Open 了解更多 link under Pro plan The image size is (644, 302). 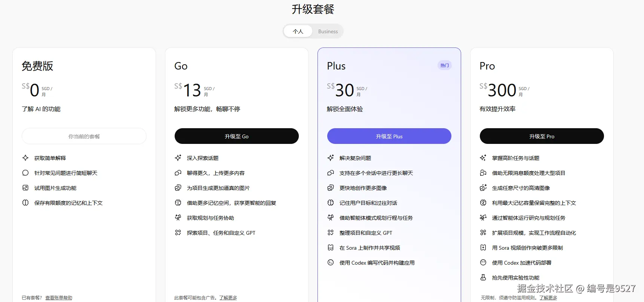pos(548,298)
